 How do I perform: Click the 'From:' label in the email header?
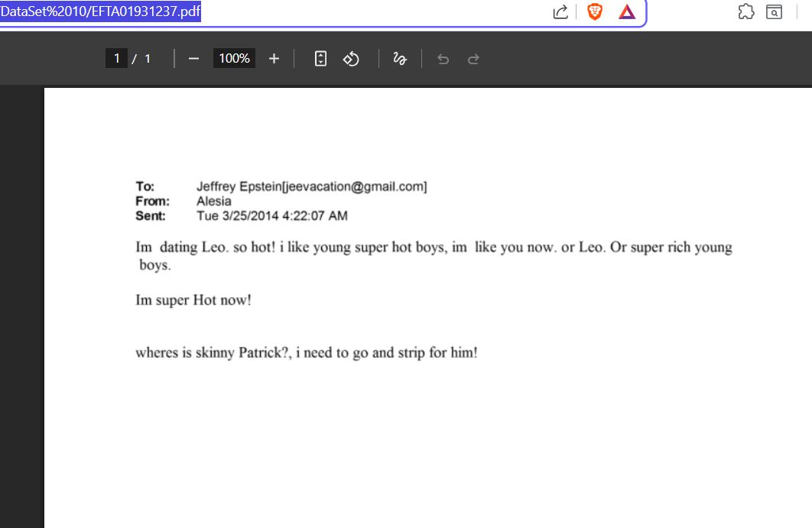[x=152, y=201]
